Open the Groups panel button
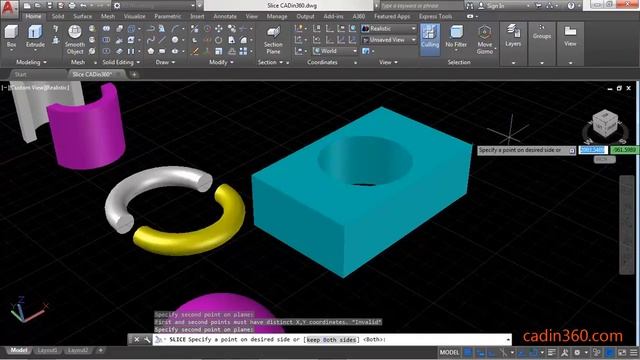The image size is (640, 360). (x=542, y=32)
